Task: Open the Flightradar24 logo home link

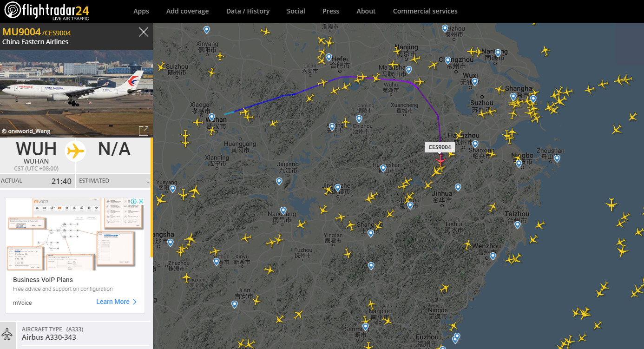Action: coord(47,11)
